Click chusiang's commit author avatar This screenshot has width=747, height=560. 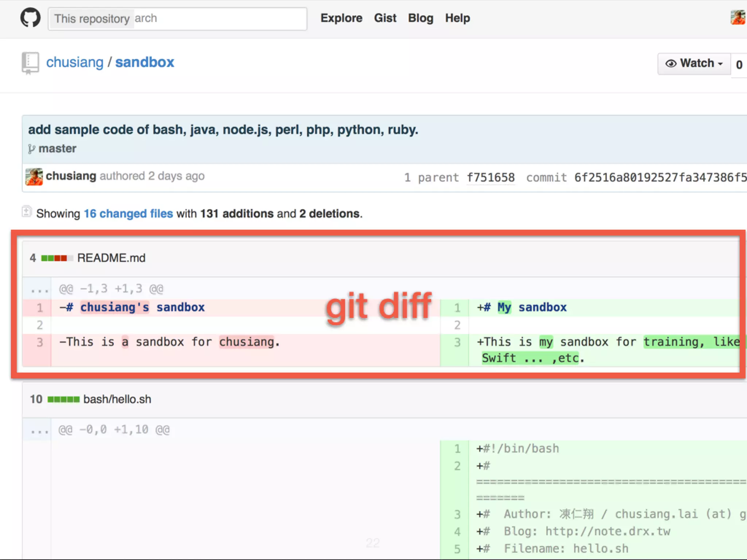(34, 177)
